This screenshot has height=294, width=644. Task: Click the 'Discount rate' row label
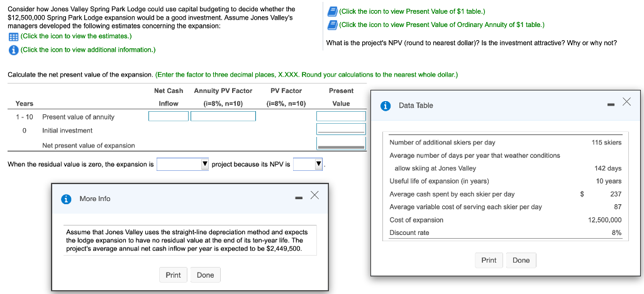(409, 233)
